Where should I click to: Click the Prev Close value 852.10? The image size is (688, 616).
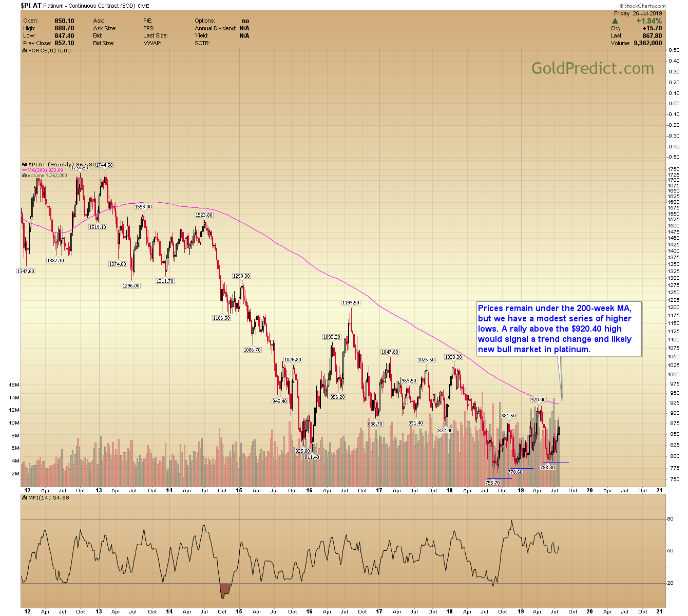[65, 43]
